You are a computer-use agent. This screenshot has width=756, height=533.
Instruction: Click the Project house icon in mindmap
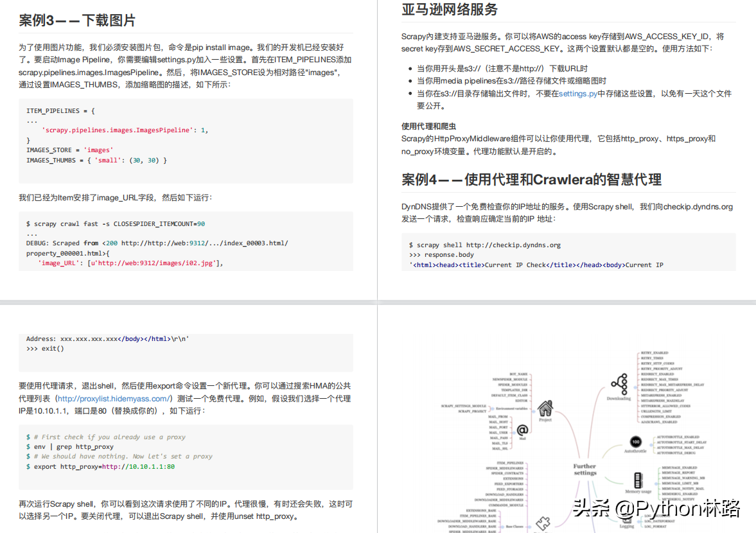pyautogui.click(x=545, y=408)
